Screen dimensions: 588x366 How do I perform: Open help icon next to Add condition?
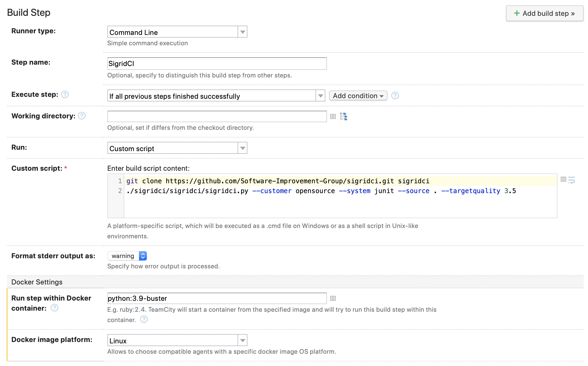(x=395, y=95)
